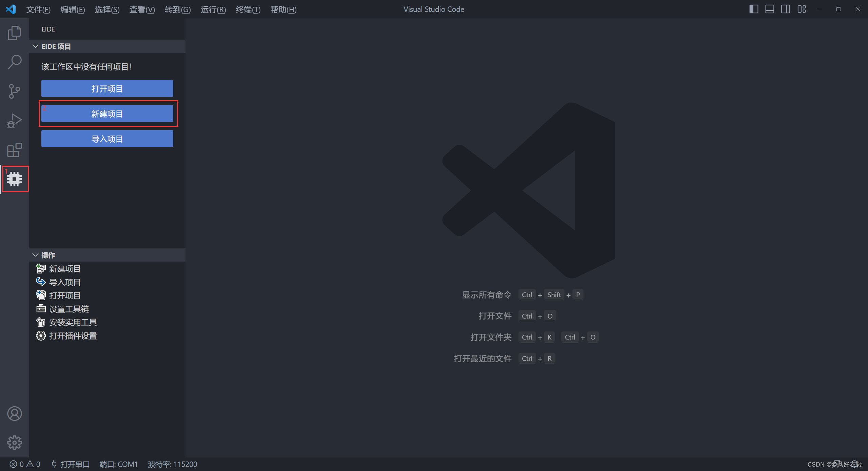Open the 文件(F) menu

(38, 9)
